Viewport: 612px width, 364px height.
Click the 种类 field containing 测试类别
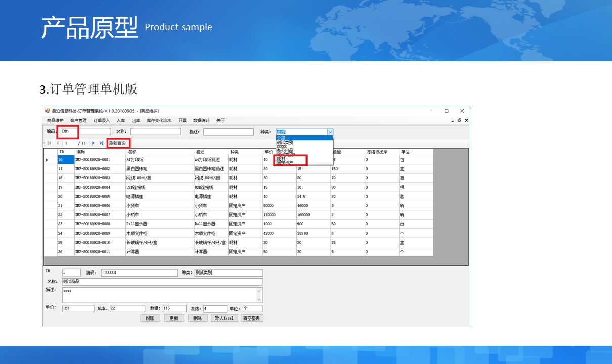[x=228, y=273]
